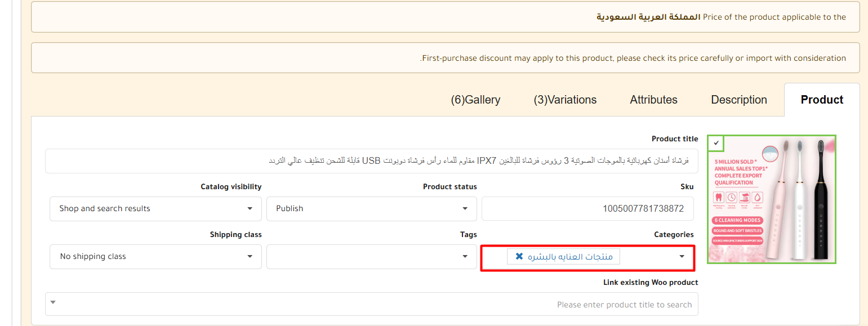
Task: Open the Shipping class dropdown
Action: pos(155,257)
